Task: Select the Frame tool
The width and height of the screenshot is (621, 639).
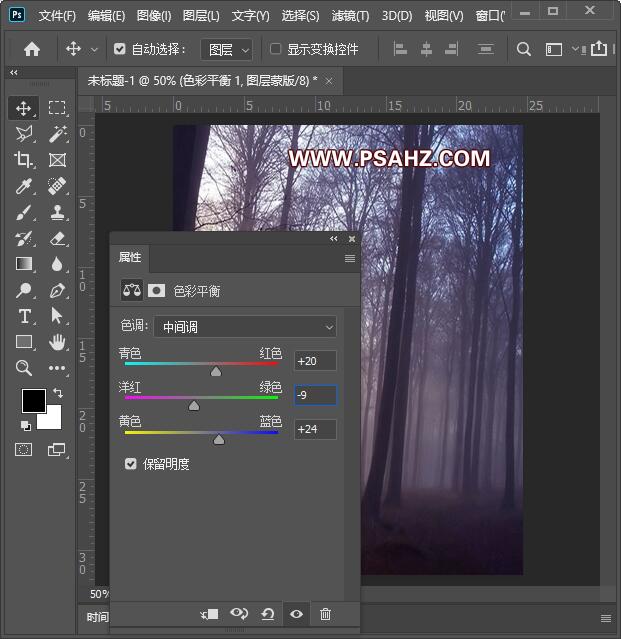Action: click(57, 160)
